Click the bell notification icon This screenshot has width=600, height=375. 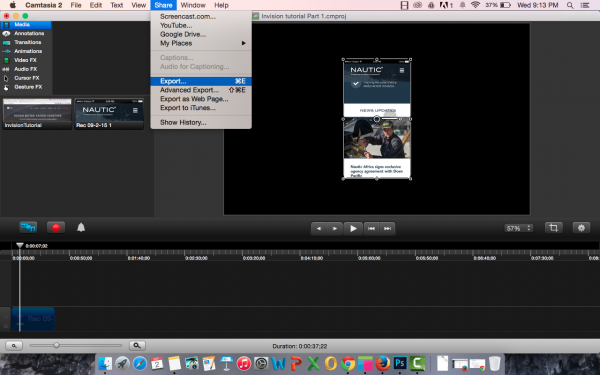pos(81,228)
